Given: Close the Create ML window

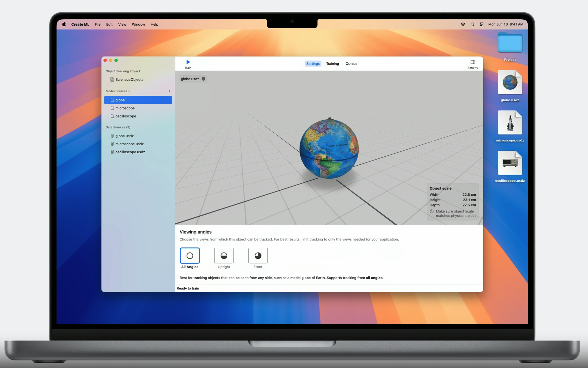Looking at the screenshot, I should (x=105, y=60).
